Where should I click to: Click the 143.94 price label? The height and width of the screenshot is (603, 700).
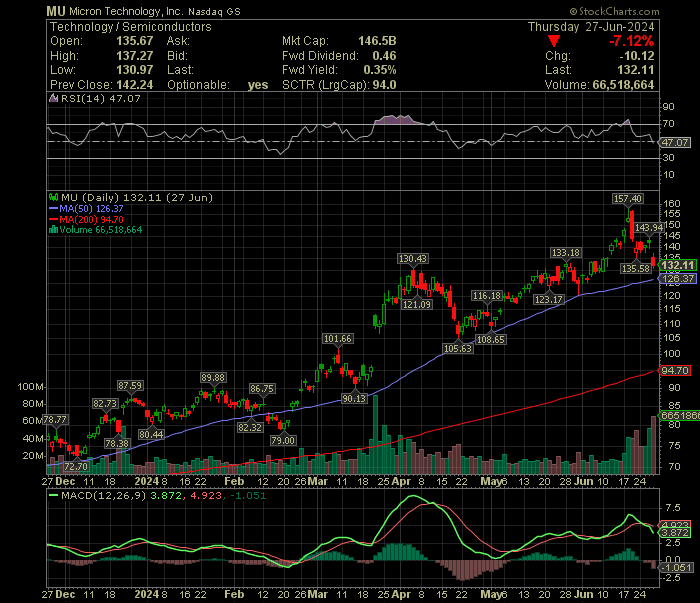tap(649, 228)
